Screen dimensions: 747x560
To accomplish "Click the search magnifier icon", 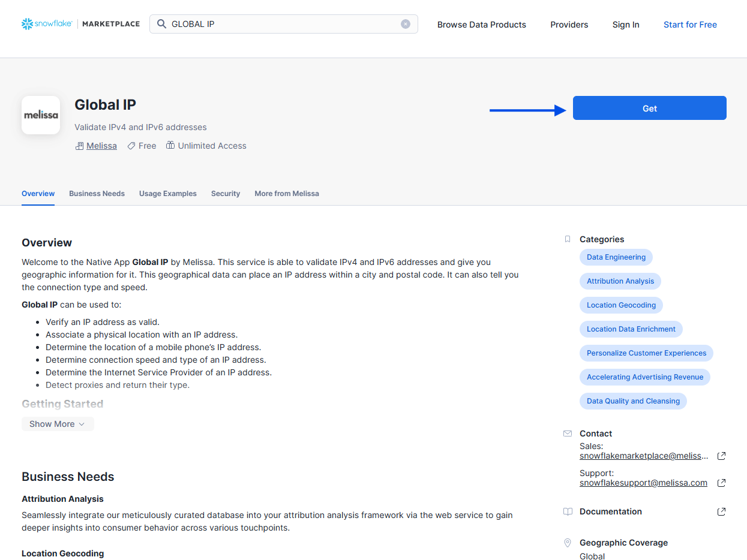I will click(x=161, y=24).
